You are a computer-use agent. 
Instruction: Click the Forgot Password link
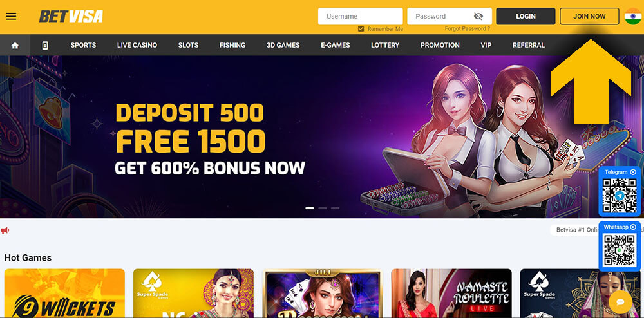click(x=468, y=29)
